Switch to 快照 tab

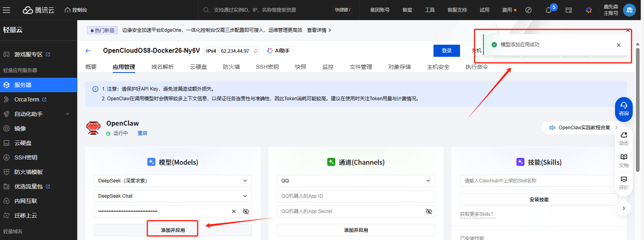coord(301,67)
